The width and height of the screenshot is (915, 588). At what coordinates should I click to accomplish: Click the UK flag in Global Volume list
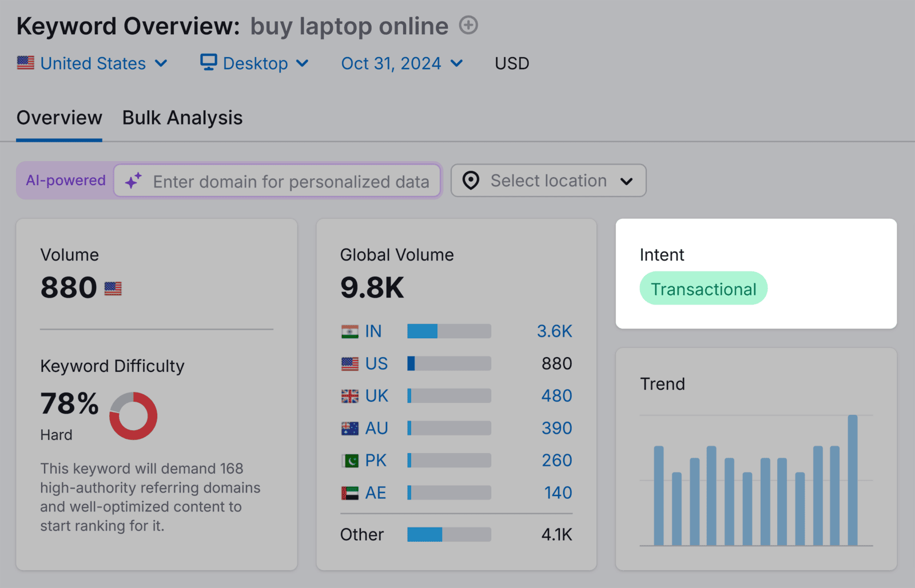click(351, 395)
